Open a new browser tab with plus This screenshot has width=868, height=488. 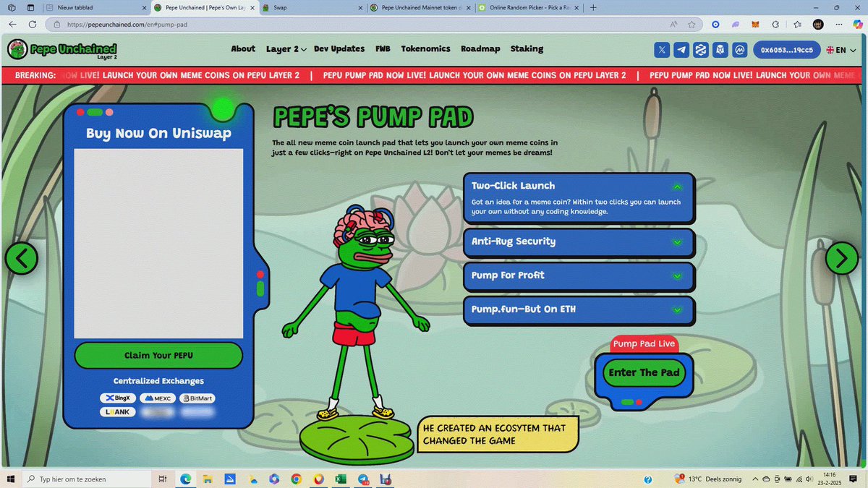click(593, 7)
